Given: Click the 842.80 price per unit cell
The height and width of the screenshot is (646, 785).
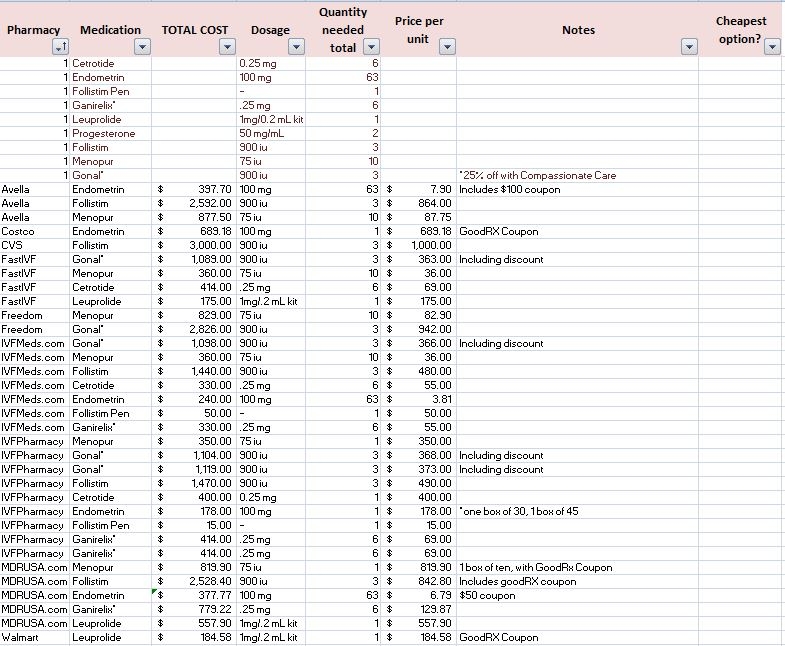Looking at the screenshot, I should (419, 582).
